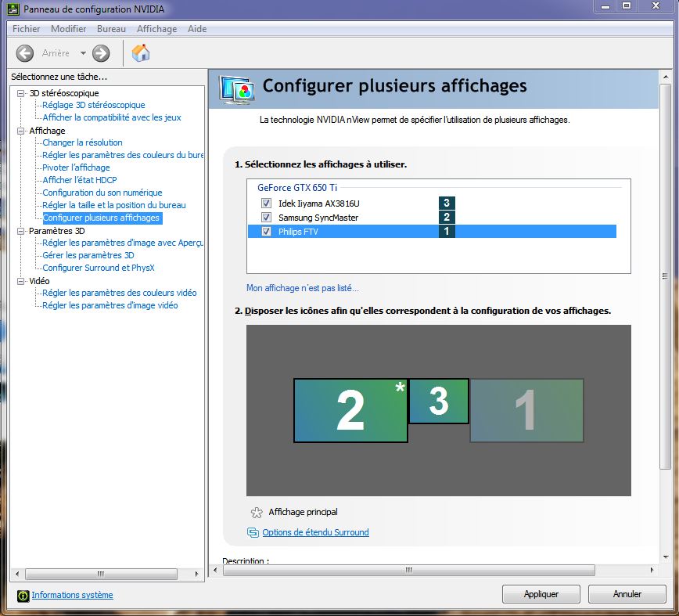Open the Bureau menu

111,29
